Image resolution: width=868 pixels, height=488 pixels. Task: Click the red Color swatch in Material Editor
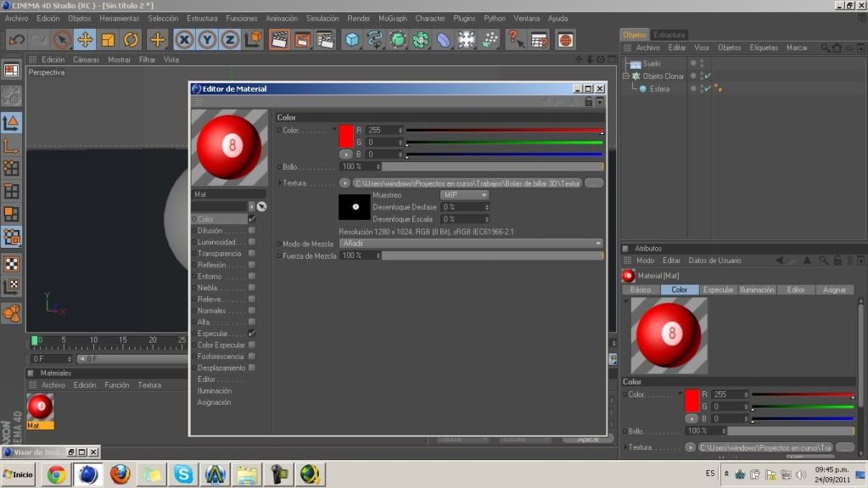click(346, 137)
